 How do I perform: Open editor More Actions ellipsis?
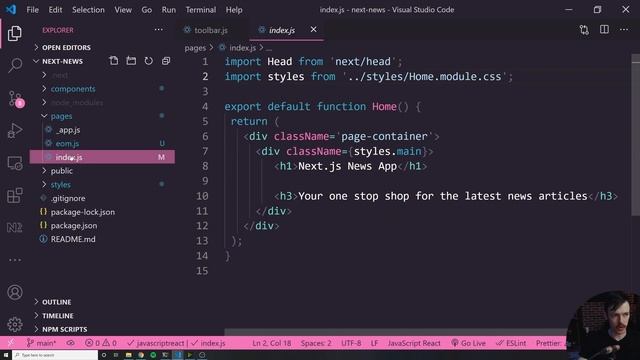click(624, 30)
